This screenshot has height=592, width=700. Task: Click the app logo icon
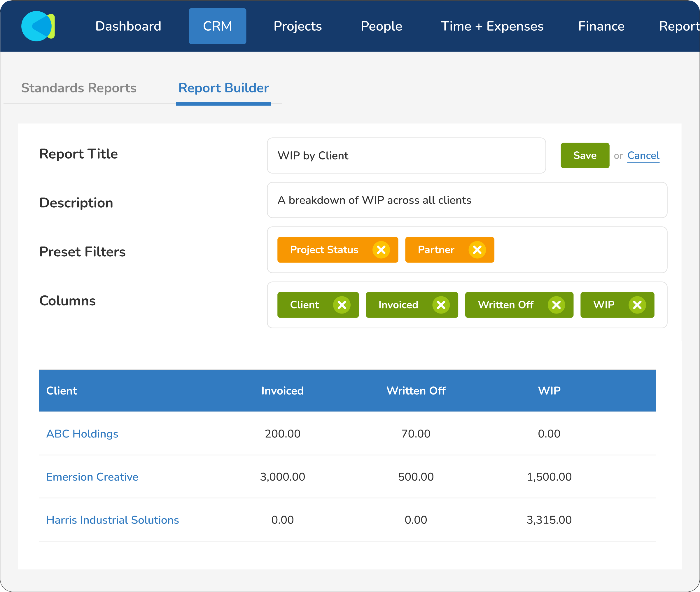[x=38, y=26]
